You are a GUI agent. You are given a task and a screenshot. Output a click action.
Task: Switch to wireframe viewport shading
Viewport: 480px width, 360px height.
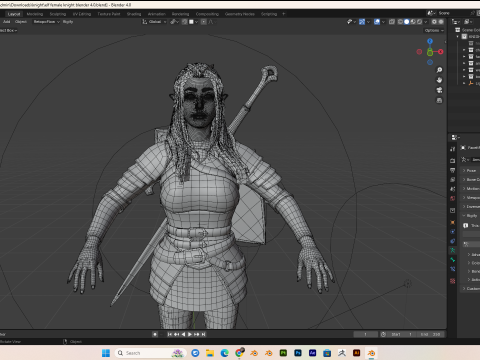(x=400, y=22)
